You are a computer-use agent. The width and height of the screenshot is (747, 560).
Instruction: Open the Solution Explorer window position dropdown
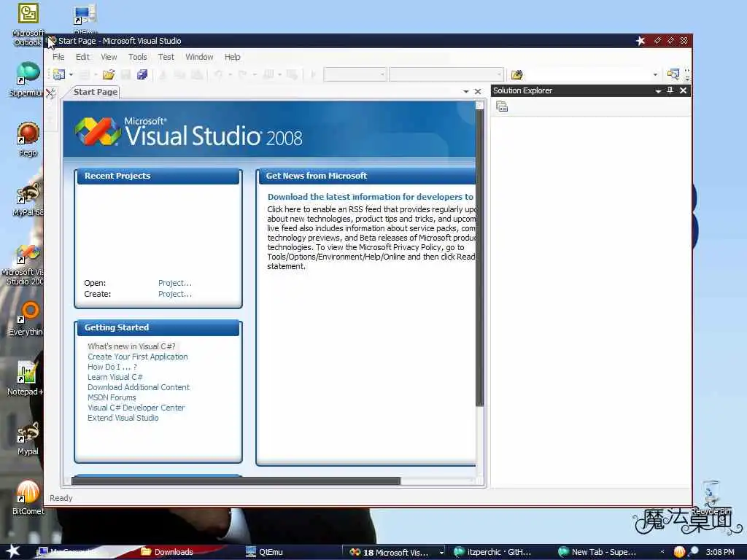pos(658,91)
